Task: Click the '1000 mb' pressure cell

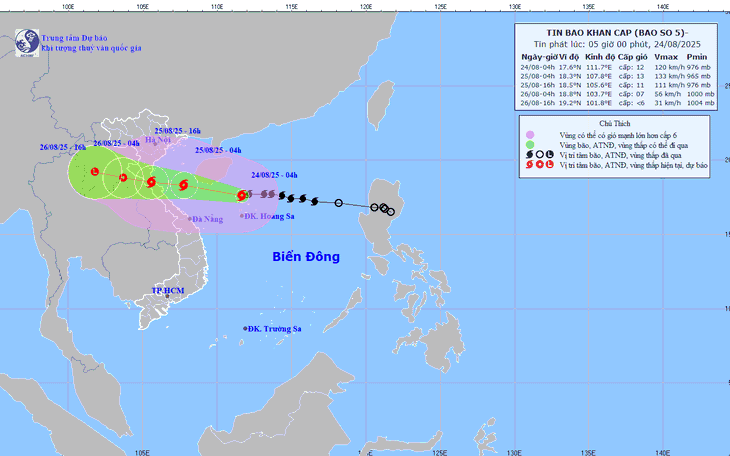Action: (700, 94)
